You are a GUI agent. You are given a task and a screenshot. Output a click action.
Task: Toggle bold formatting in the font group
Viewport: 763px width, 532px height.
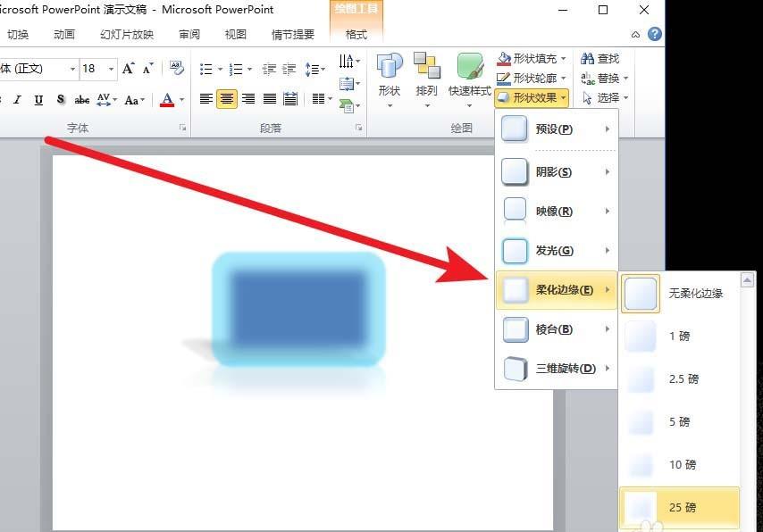[0, 100]
